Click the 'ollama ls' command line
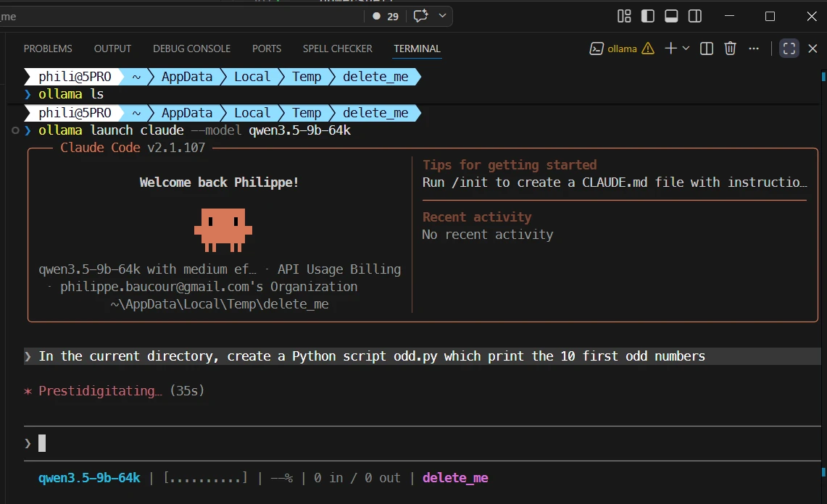Screen dimensions: 827x504 pyautogui.click(x=71, y=94)
